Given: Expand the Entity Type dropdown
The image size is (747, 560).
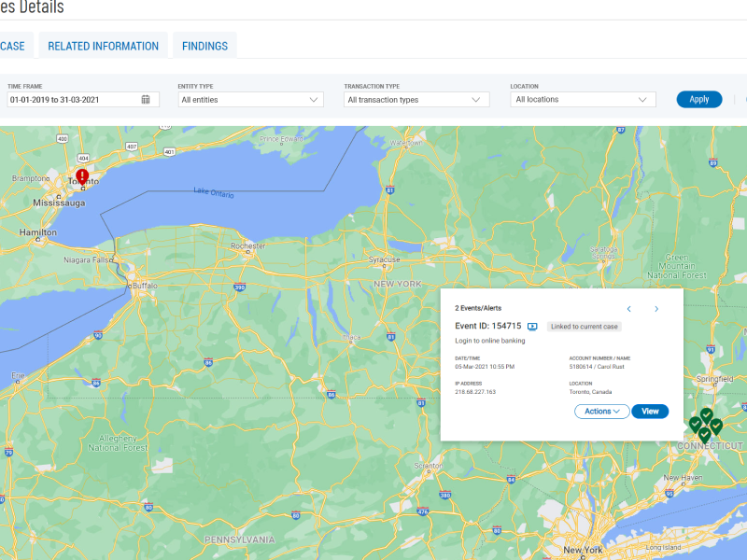Looking at the screenshot, I should click(250, 100).
